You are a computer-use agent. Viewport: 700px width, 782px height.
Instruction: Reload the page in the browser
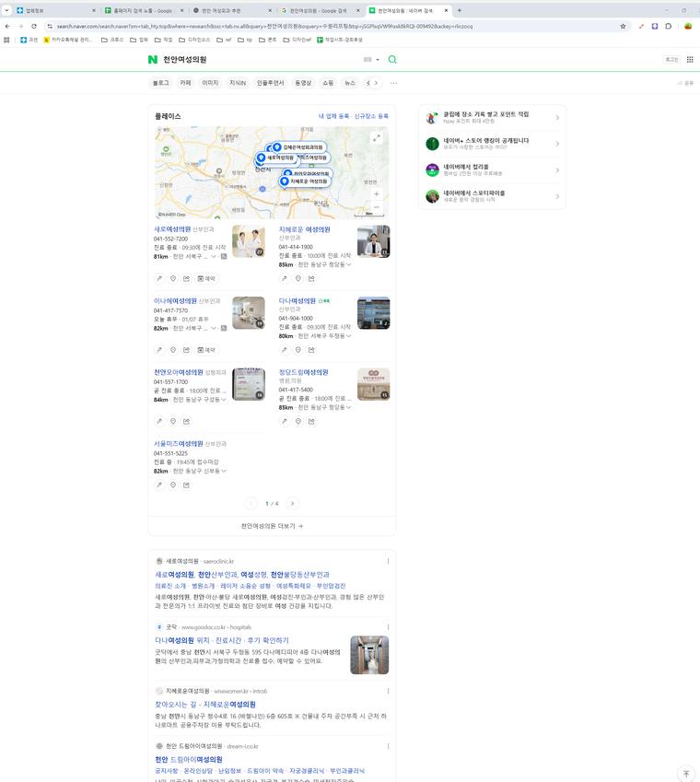coord(34,26)
